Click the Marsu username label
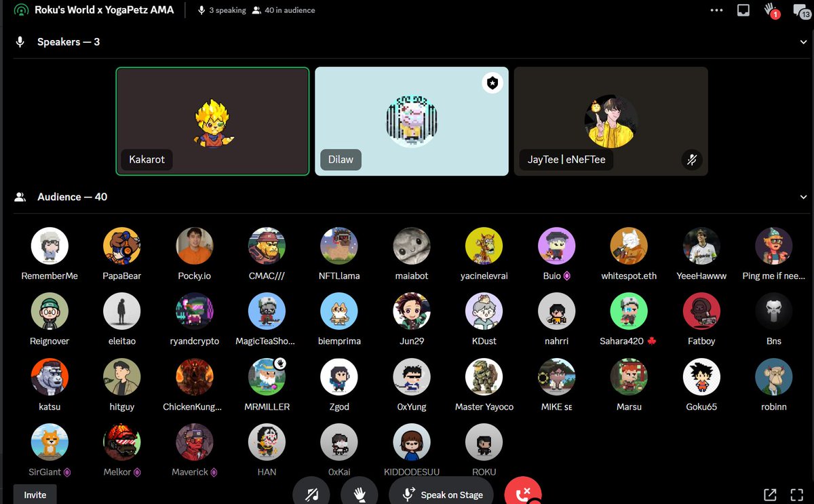 click(x=629, y=407)
